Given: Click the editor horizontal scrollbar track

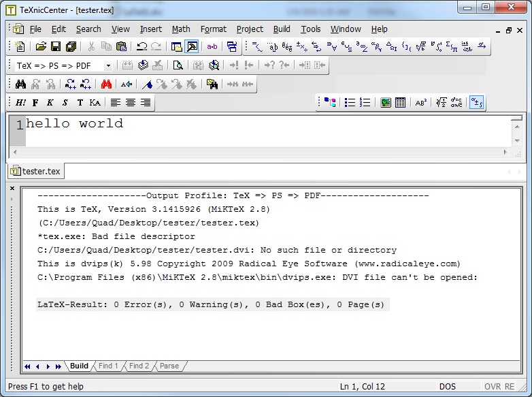Looking at the screenshot, I should pyautogui.click(x=260, y=152).
